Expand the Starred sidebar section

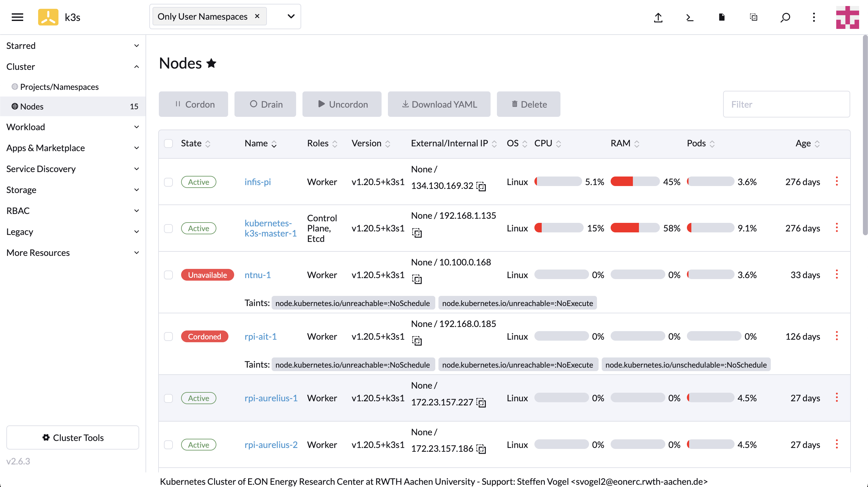coord(73,45)
